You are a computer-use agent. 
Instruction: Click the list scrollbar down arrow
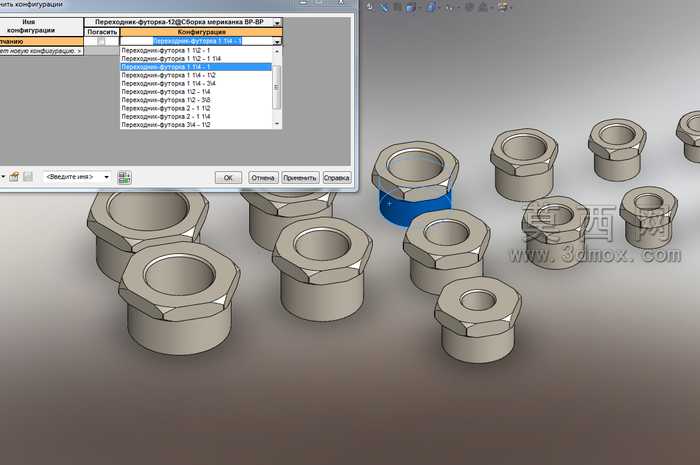[277, 124]
